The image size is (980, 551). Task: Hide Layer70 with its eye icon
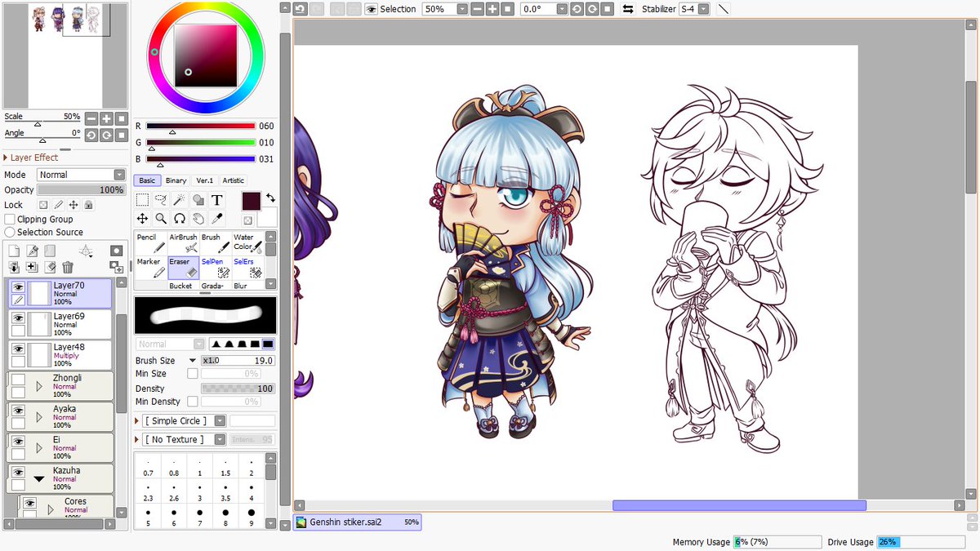(18, 287)
